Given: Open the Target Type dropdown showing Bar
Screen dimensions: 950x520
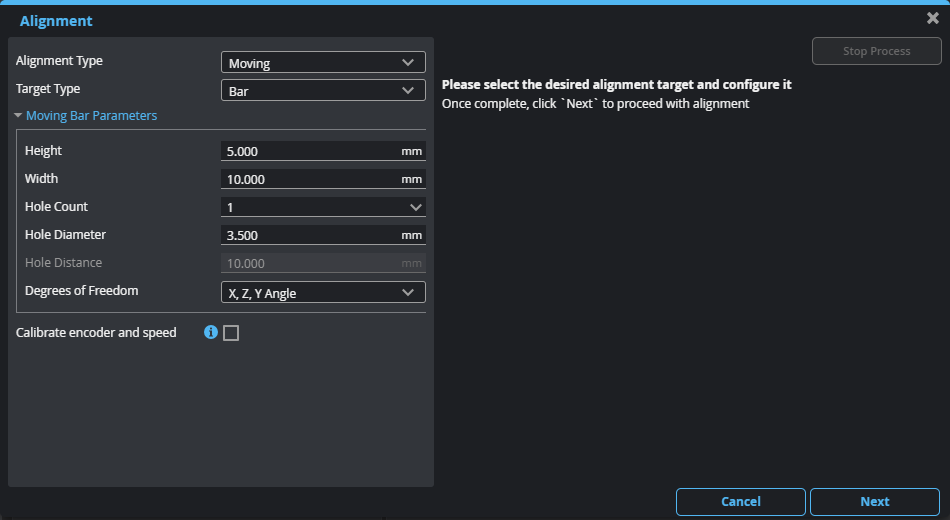Looking at the screenshot, I should (x=322, y=91).
